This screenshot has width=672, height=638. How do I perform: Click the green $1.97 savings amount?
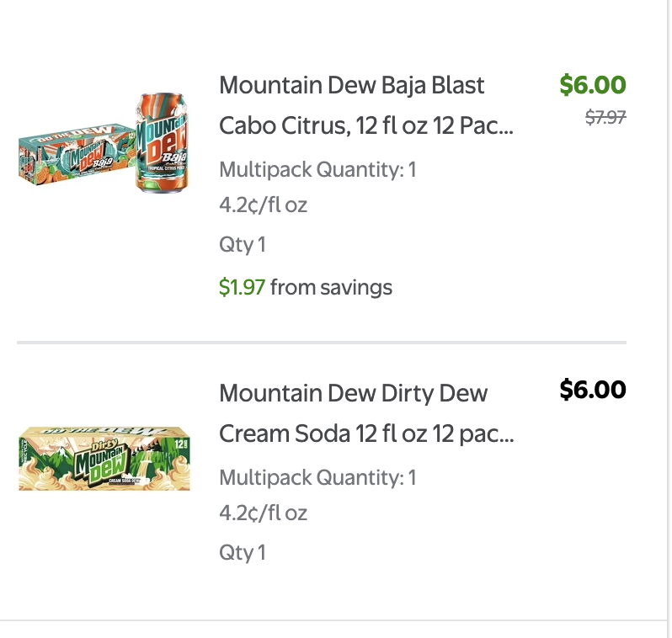242,288
